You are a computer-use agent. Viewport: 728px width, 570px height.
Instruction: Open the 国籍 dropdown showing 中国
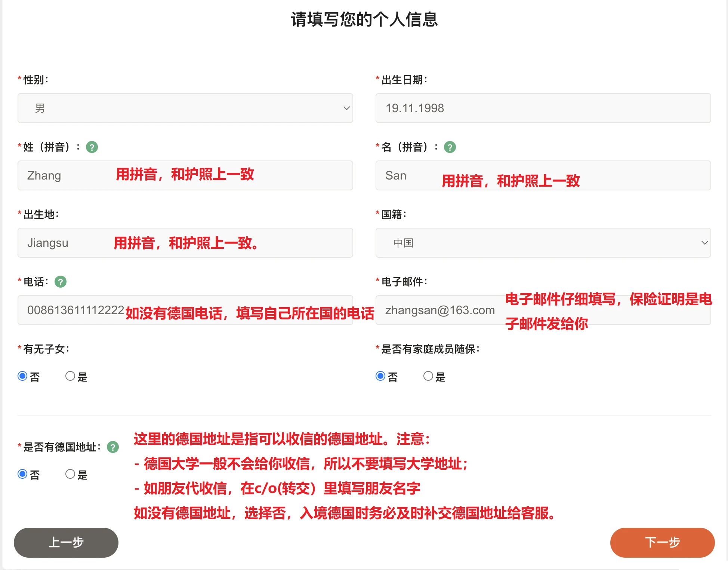543,243
